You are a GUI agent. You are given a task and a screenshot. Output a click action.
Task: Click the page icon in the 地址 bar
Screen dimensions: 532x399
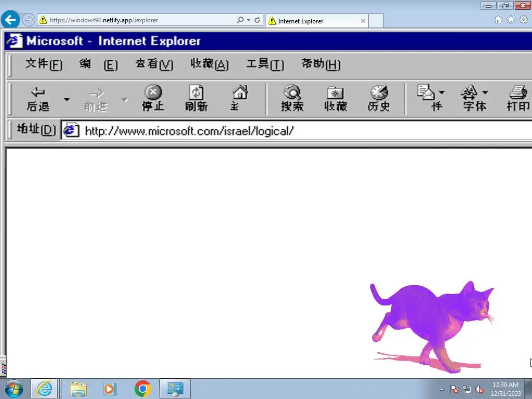[x=71, y=130]
